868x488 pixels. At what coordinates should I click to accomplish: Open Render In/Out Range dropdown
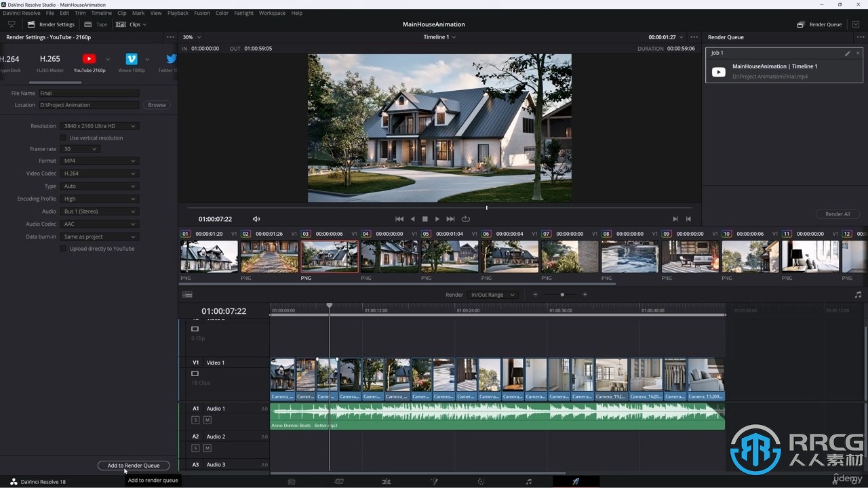coord(493,295)
